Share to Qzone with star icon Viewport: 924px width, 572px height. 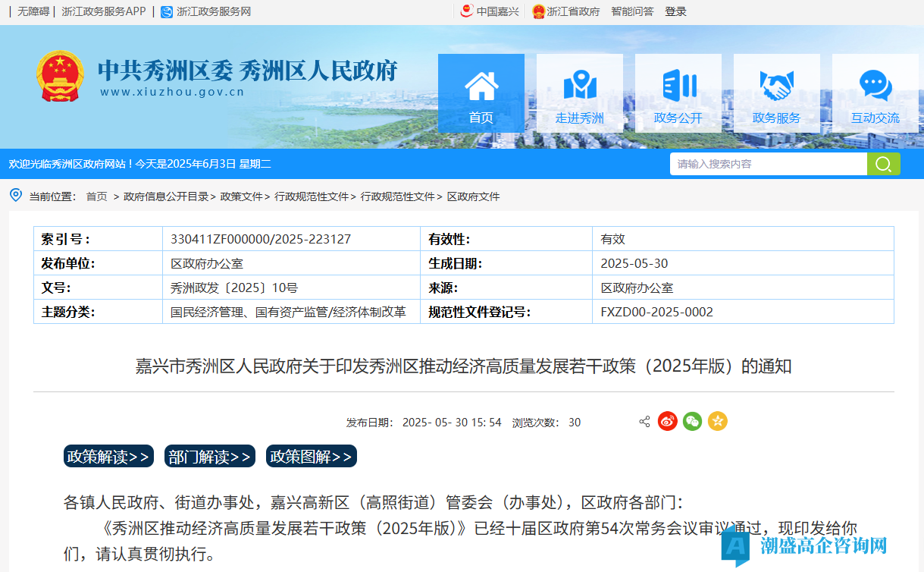click(x=717, y=421)
